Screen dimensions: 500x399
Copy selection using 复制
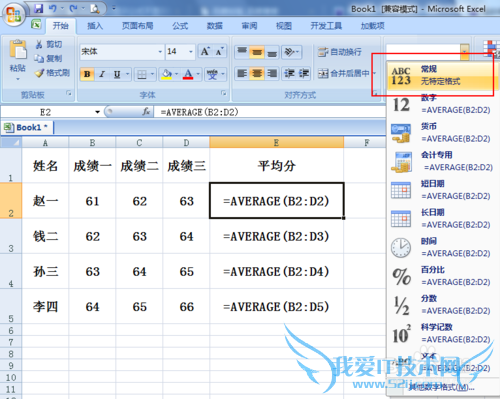point(49,59)
